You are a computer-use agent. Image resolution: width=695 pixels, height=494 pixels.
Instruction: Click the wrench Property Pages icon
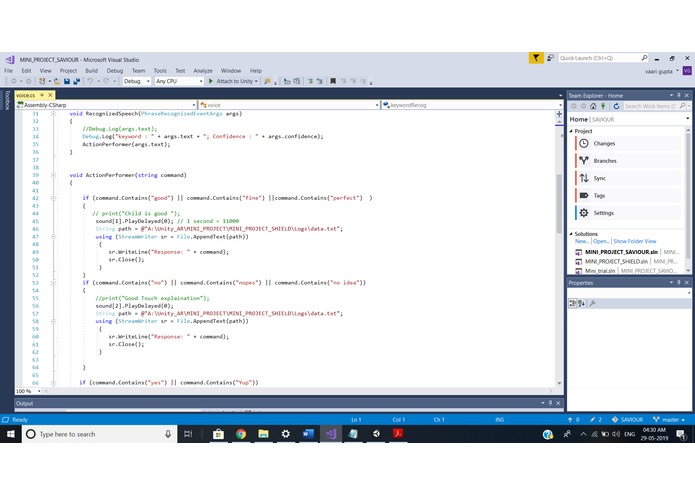click(x=593, y=303)
